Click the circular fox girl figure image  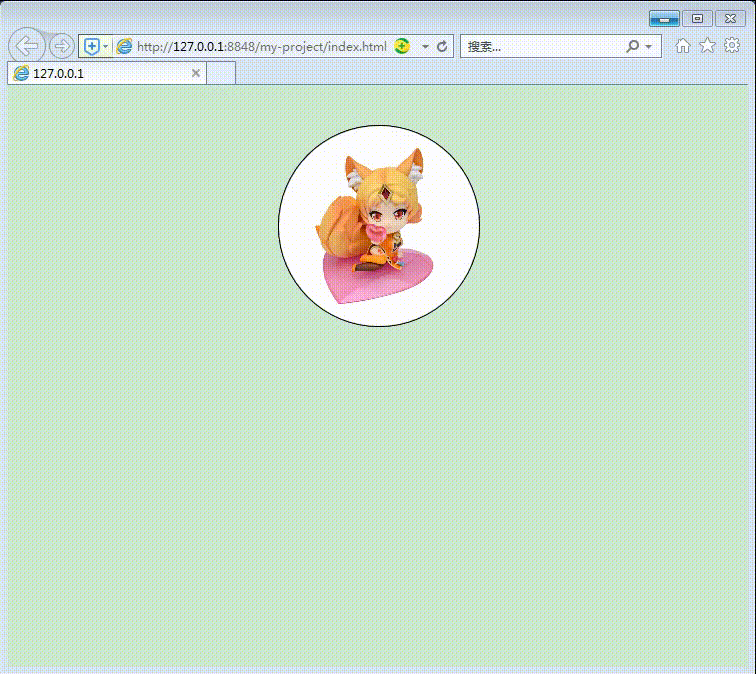pyautogui.click(x=379, y=226)
